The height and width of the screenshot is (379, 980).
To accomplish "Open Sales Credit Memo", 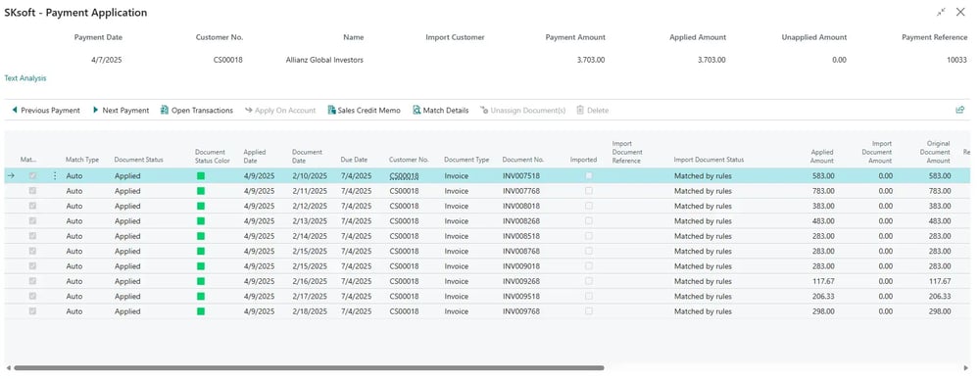I will tap(364, 111).
